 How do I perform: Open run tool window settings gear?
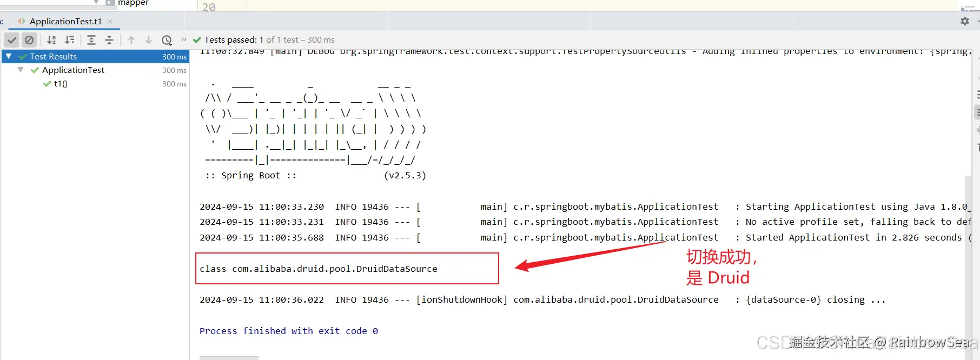(x=965, y=21)
